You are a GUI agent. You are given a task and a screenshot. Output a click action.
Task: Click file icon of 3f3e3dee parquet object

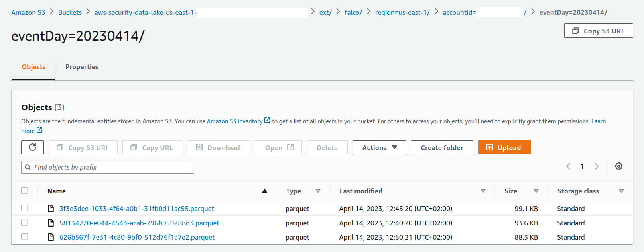(51, 209)
